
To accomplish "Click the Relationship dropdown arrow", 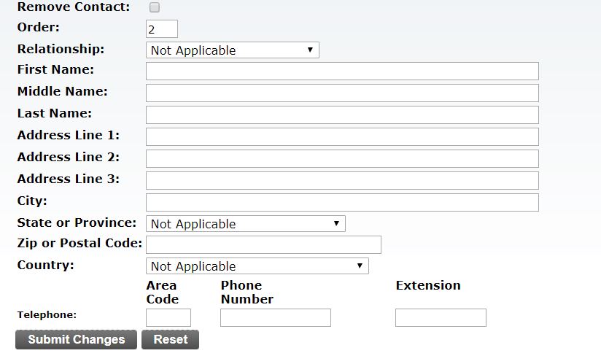I will (x=310, y=50).
